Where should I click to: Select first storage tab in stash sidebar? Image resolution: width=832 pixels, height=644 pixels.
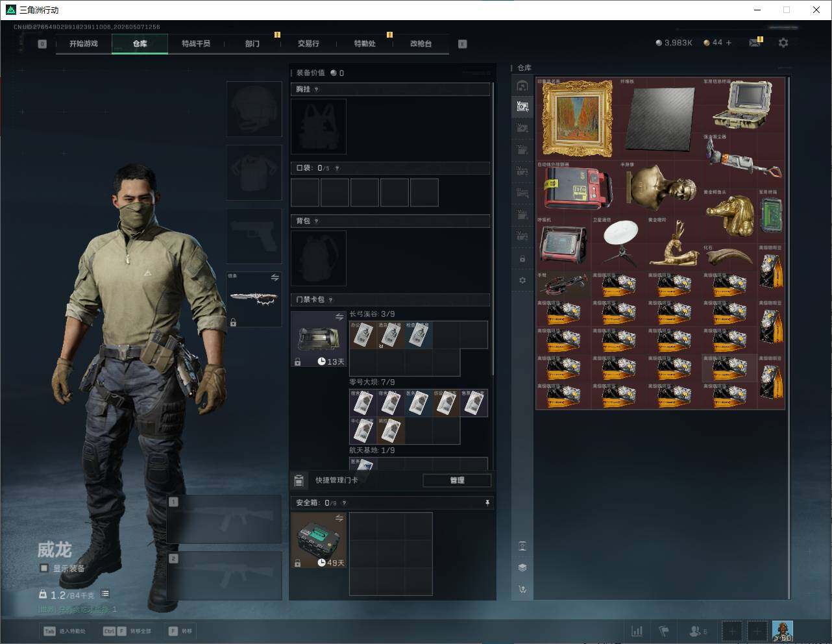coord(522,86)
